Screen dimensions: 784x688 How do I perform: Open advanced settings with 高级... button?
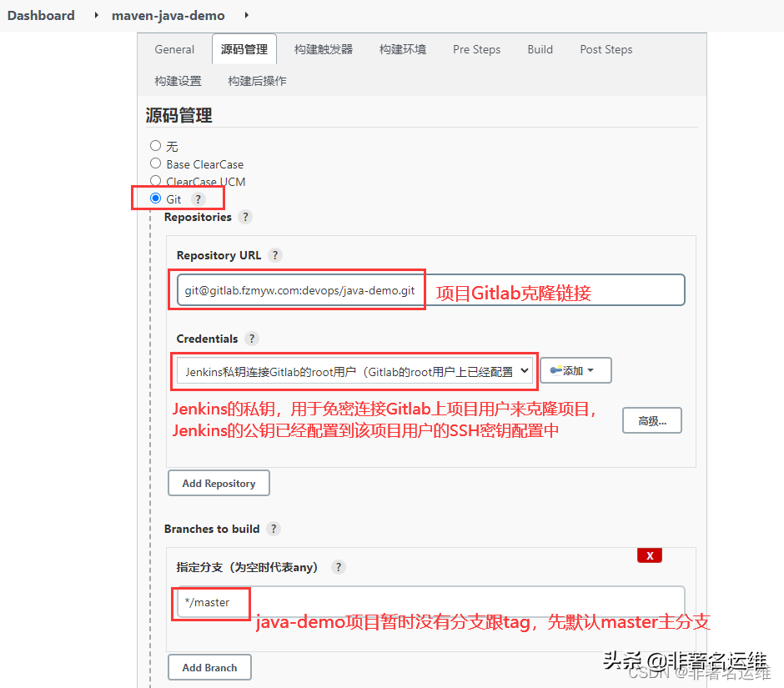click(x=652, y=420)
